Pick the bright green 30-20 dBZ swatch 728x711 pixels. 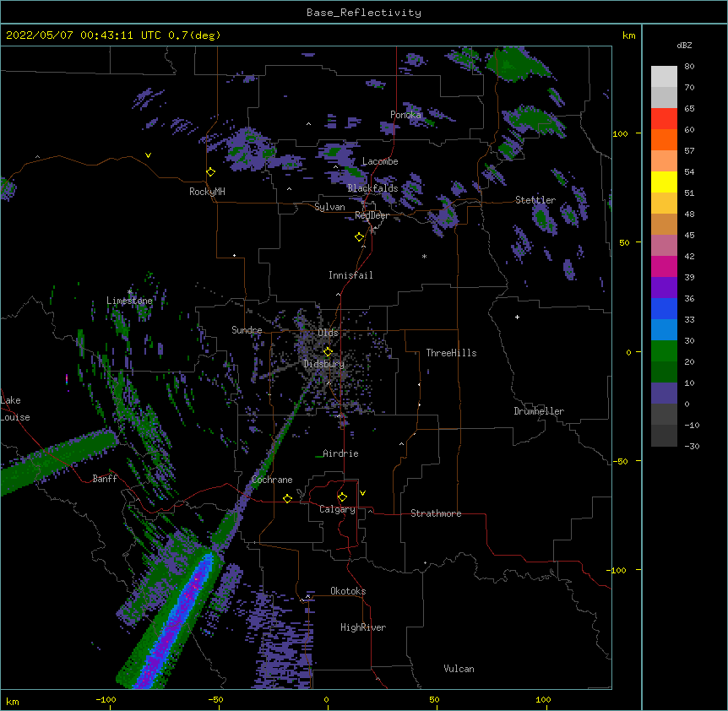pyautogui.click(x=664, y=351)
